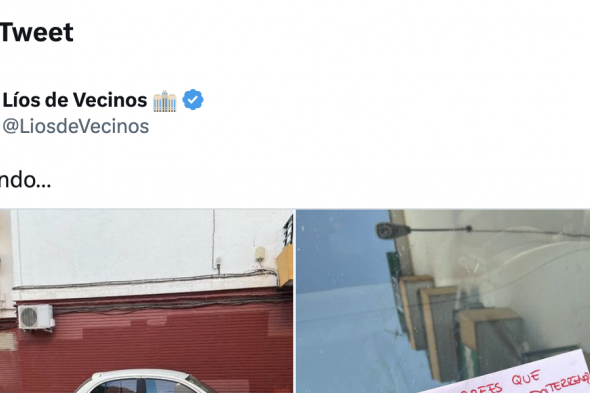Click the blue verified badge
The height and width of the screenshot is (393, 590).
coord(193,100)
